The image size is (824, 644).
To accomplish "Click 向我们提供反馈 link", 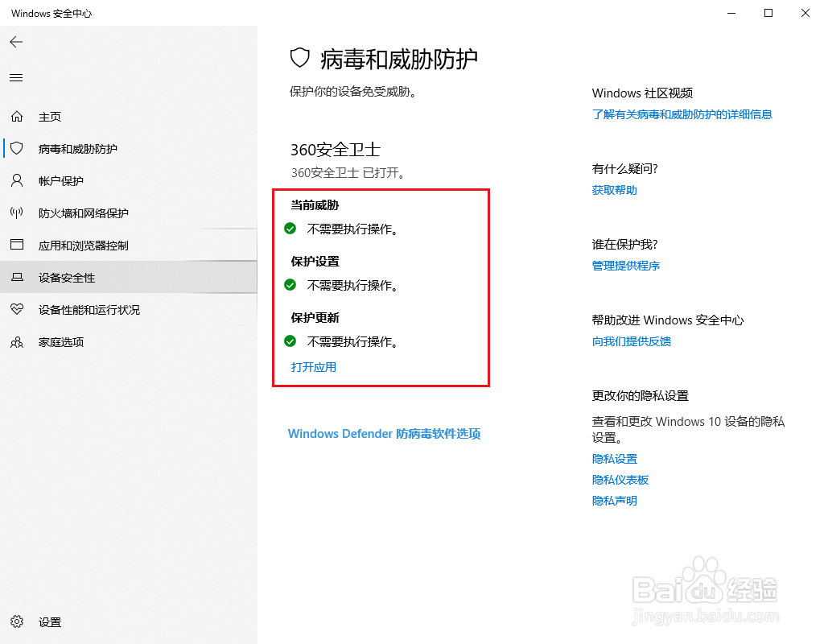I will point(632,341).
